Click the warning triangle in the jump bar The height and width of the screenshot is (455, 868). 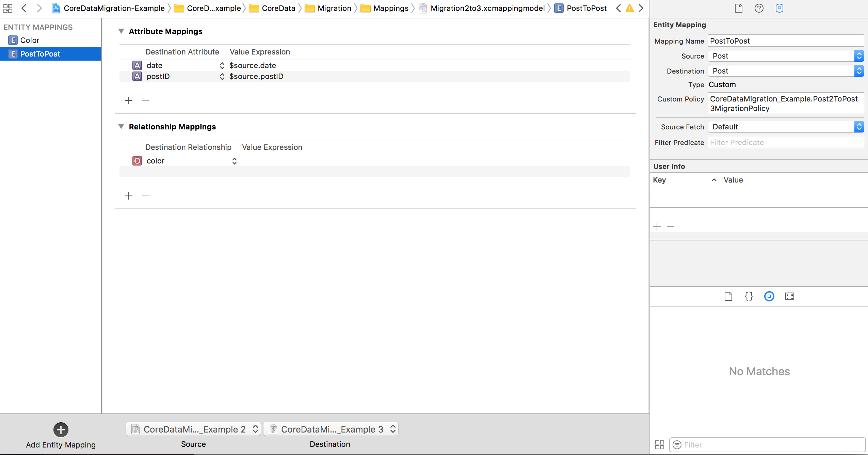(629, 8)
